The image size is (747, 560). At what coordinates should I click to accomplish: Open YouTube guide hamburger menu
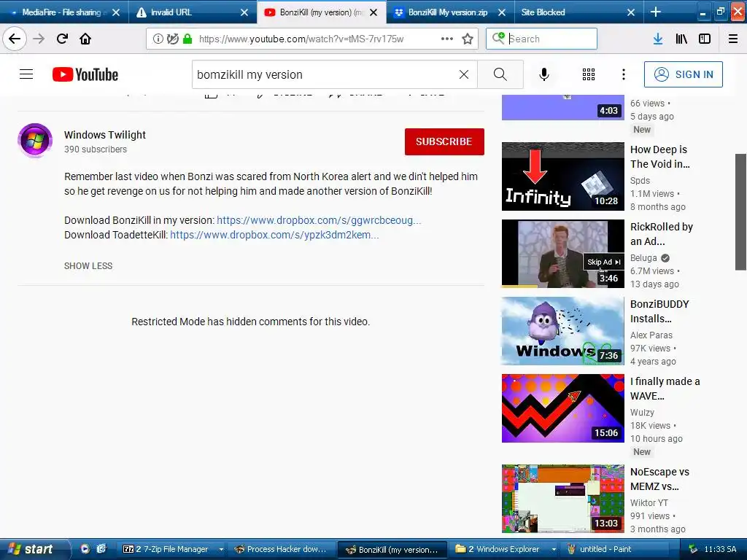point(26,74)
